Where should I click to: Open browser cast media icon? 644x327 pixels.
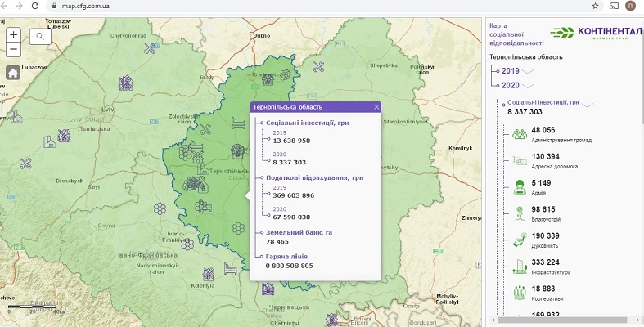[615, 7]
